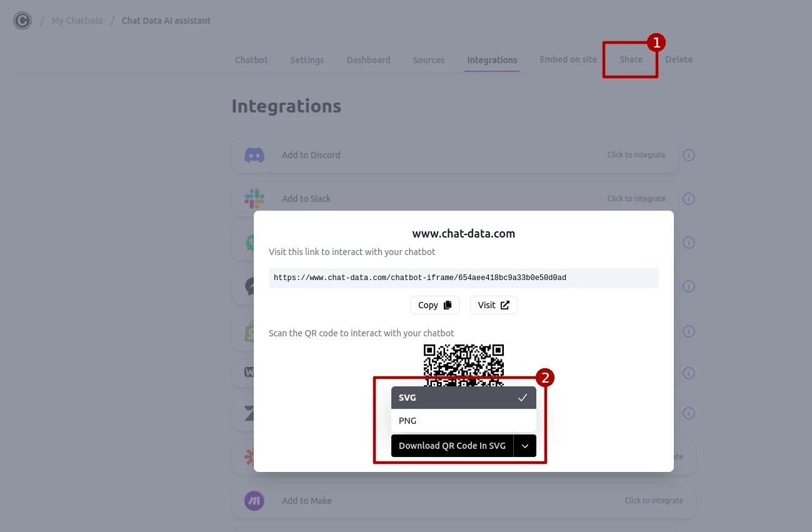Click the Visit button
This screenshot has width=812, height=532.
[494, 305]
